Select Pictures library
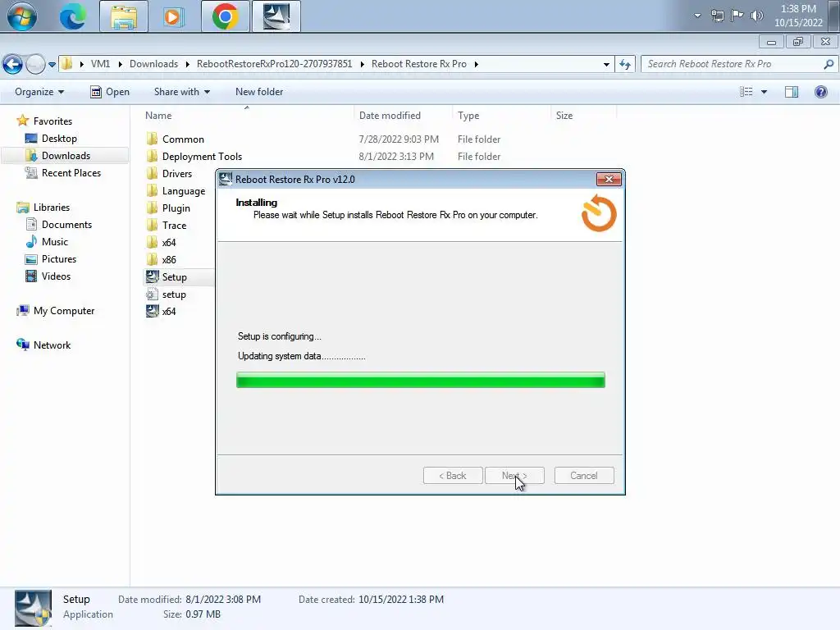840x630 pixels. pyautogui.click(x=59, y=258)
